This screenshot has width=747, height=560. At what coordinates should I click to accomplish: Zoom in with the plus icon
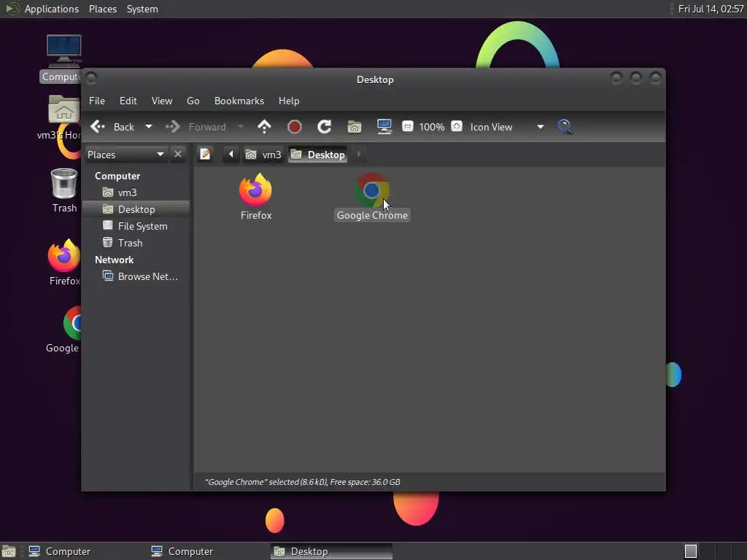(x=457, y=126)
